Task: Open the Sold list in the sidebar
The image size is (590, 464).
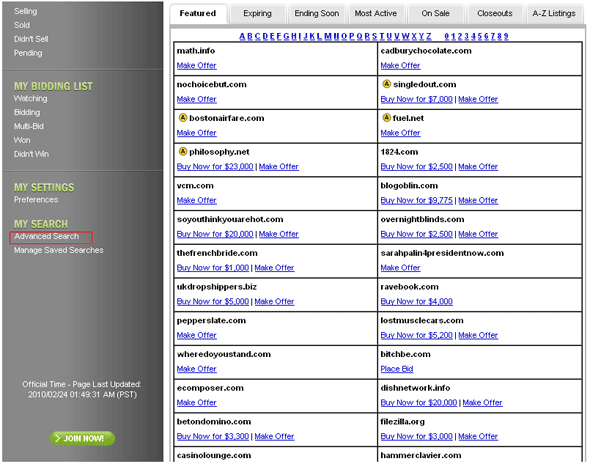Action: click(x=22, y=25)
